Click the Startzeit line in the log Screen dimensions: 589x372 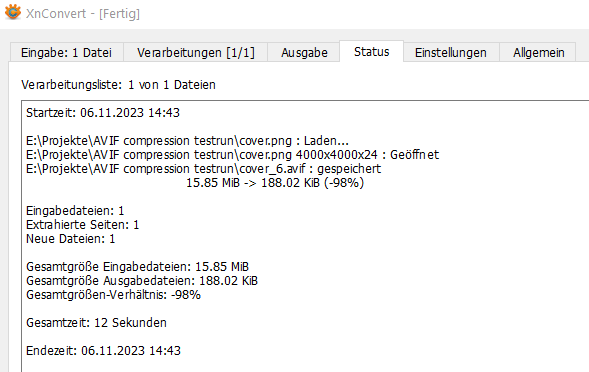(103, 113)
